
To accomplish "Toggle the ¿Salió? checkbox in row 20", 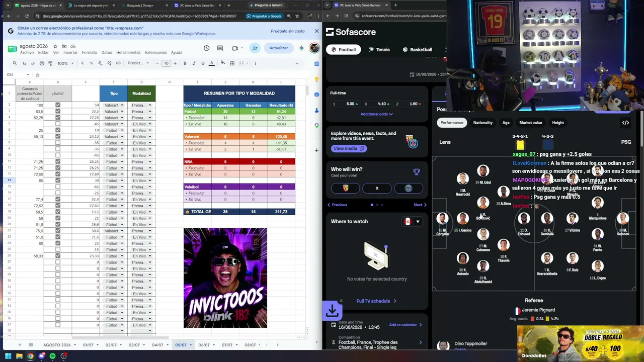I will tap(58, 218).
